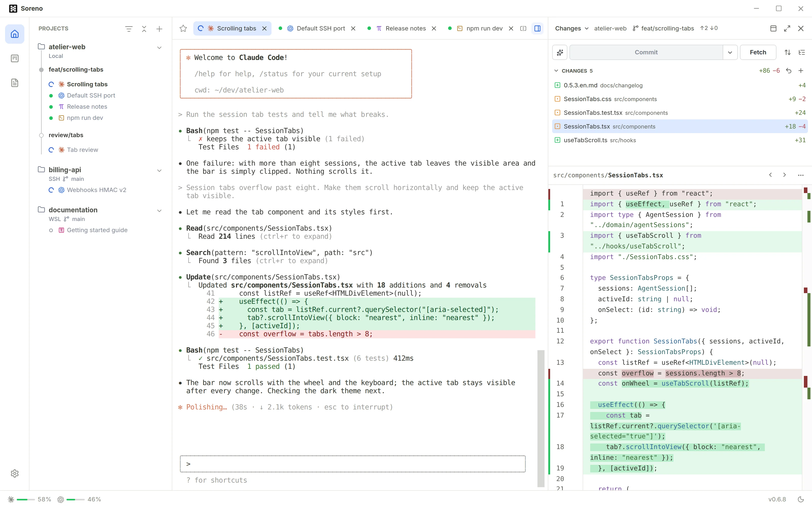Screen dimensions: 812x508
Task: Star the current session
Action: (183, 28)
